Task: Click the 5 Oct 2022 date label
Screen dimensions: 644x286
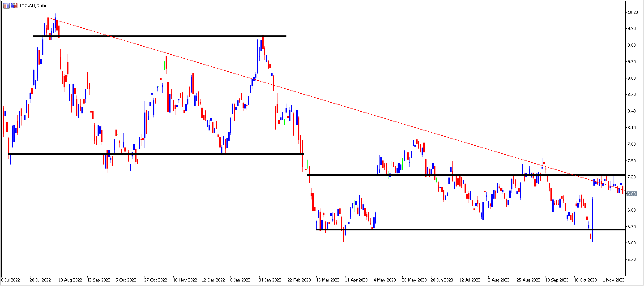Action: tap(126, 280)
